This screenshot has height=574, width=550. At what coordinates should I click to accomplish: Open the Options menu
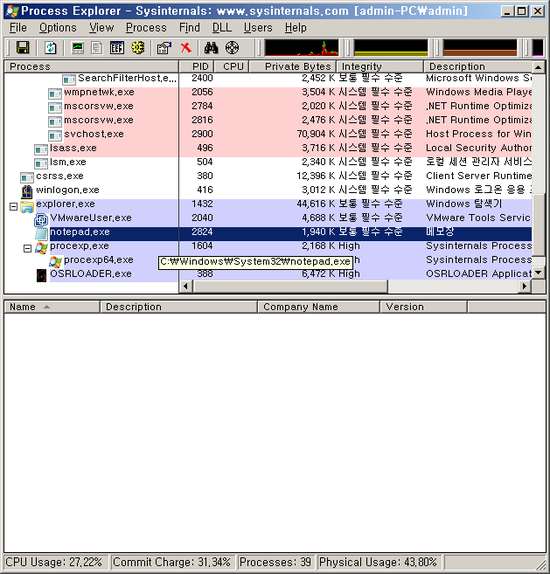point(58,28)
